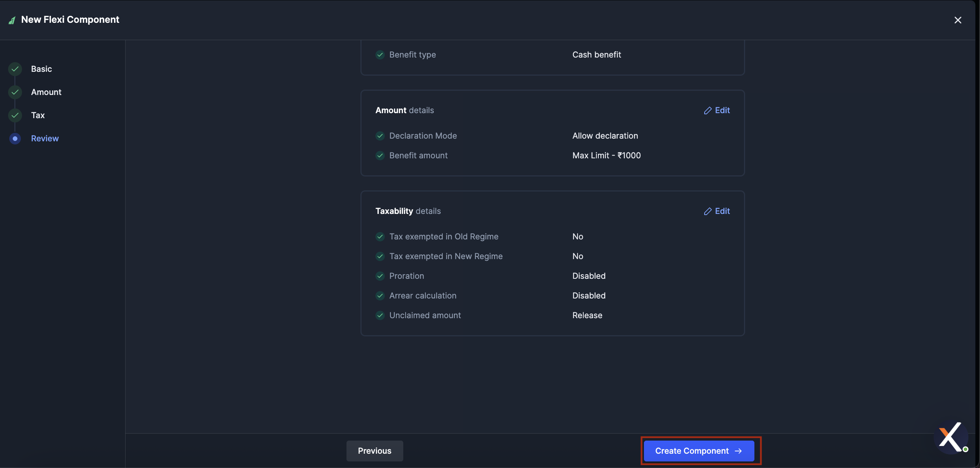Click the 'Benefit amount' label
The height and width of the screenshot is (468, 980).
(418, 156)
